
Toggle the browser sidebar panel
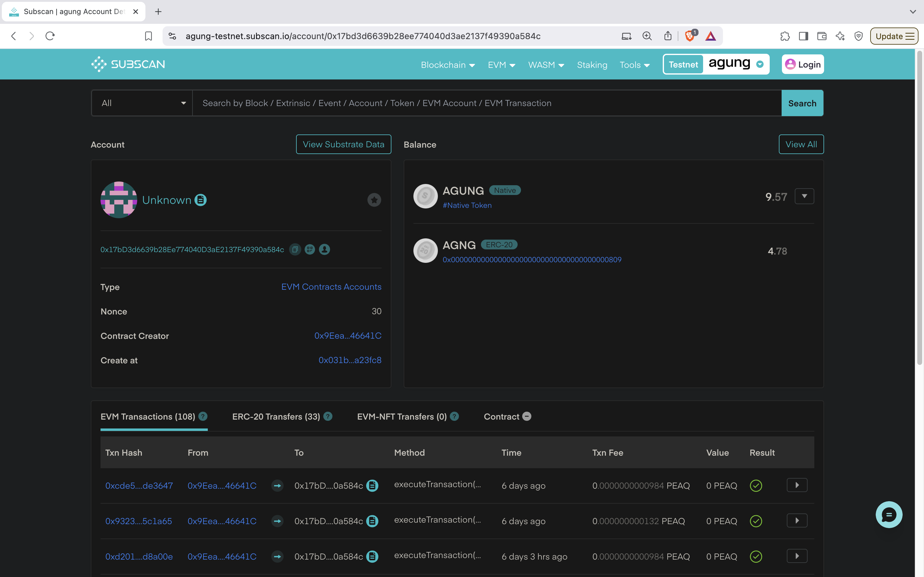(x=803, y=36)
